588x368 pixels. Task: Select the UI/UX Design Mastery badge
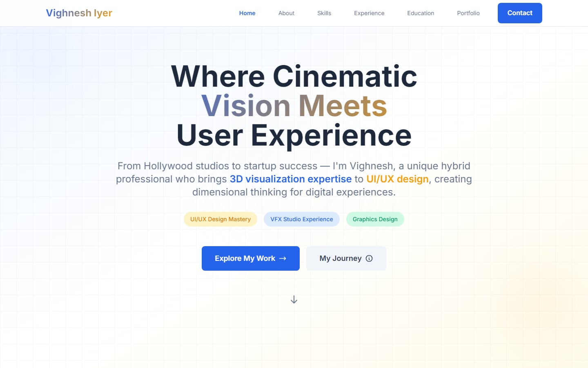[x=220, y=219]
